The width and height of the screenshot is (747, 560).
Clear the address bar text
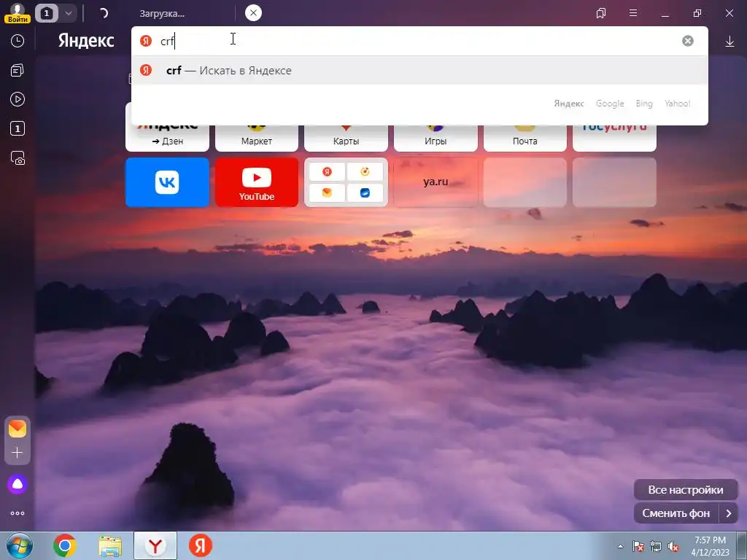pos(687,41)
